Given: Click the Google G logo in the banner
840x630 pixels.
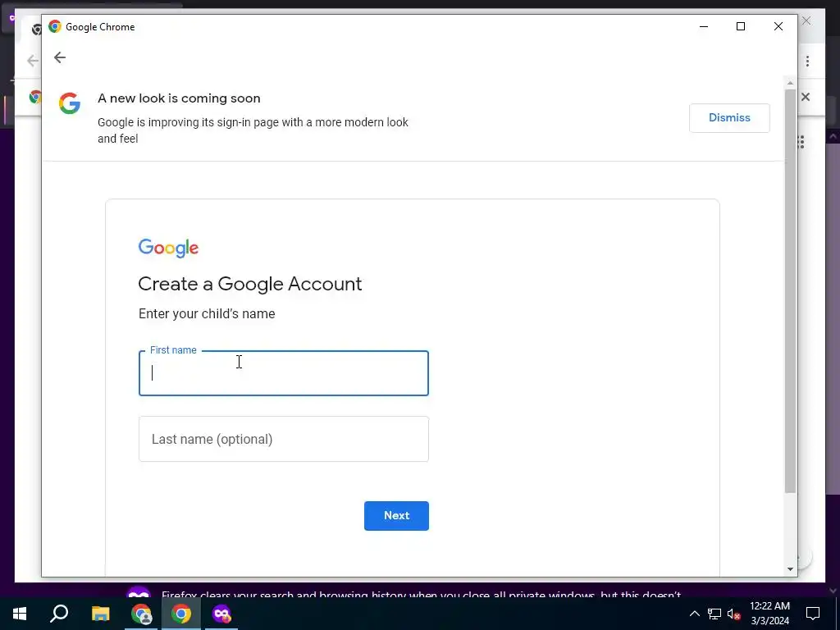Looking at the screenshot, I should pyautogui.click(x=70, y=103).
